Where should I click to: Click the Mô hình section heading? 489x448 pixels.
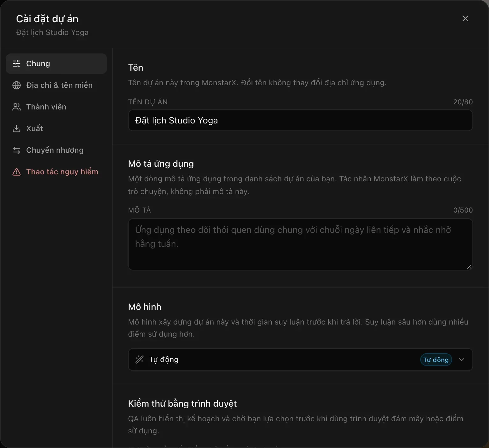coord(145,307)
